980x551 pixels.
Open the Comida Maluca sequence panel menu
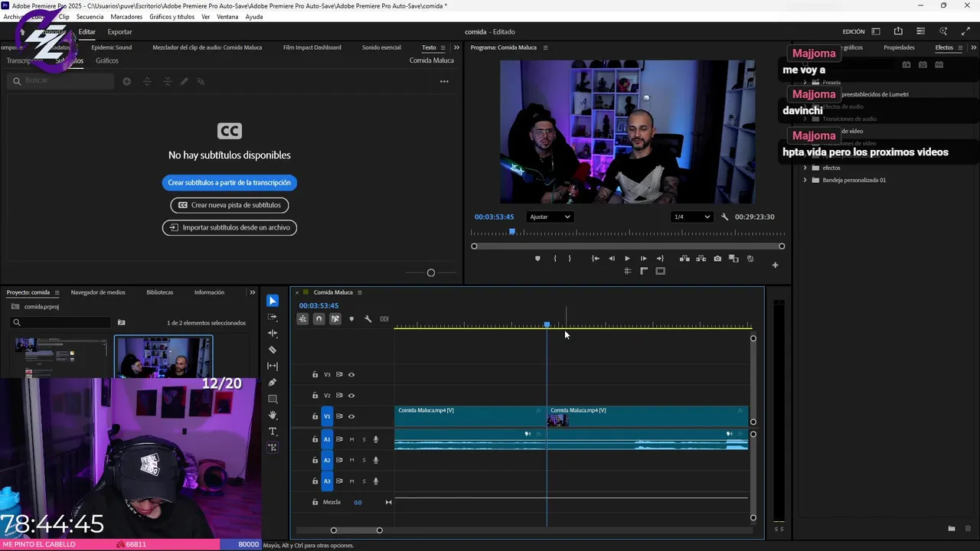click(359, 292)
